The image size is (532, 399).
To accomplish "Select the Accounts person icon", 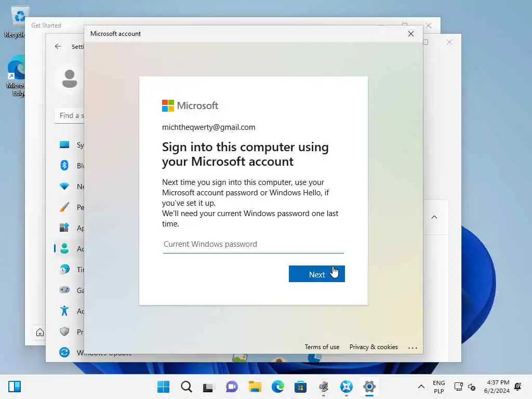I will [64, 249].
